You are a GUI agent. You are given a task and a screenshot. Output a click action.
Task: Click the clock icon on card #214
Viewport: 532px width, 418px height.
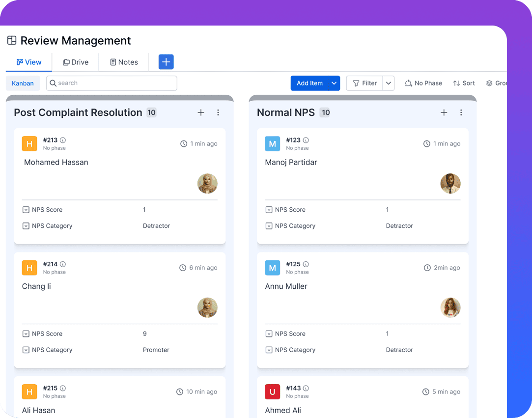tap(183, 268)
